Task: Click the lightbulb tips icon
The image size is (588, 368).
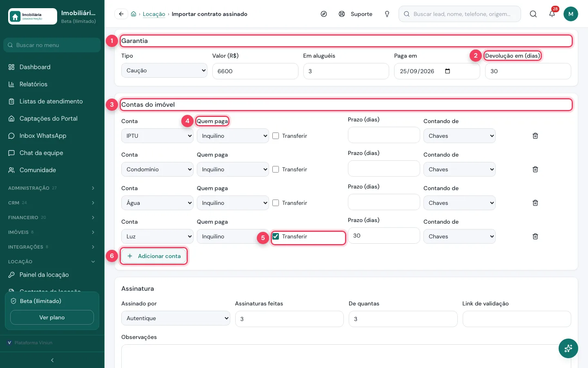Action: click(x=387, y=14)
